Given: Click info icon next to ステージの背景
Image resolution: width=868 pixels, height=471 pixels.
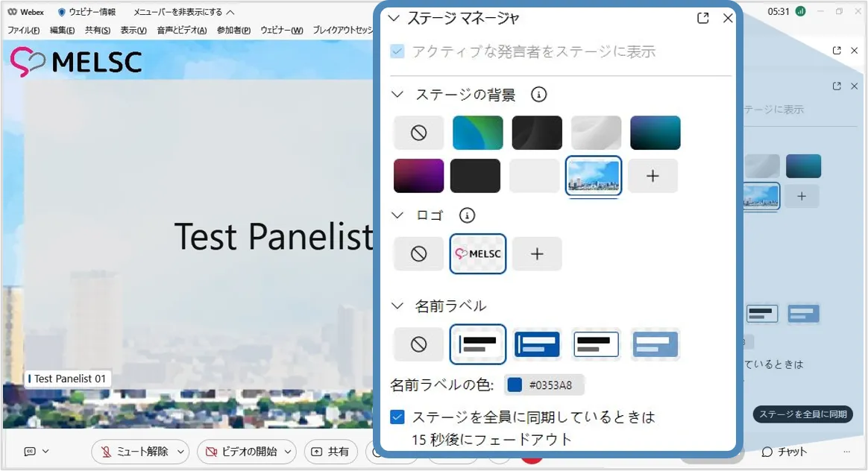Looking at the screenshot, I should [x=538, y=95].
